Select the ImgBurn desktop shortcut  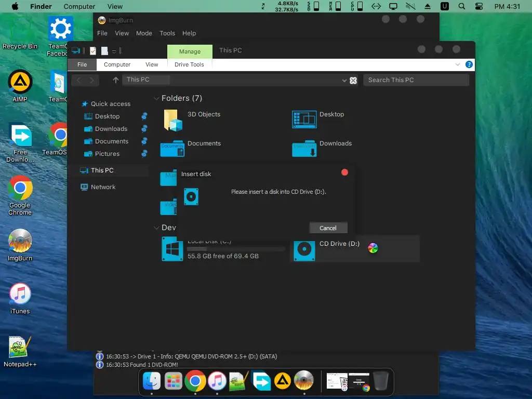(x=20, y=245)
